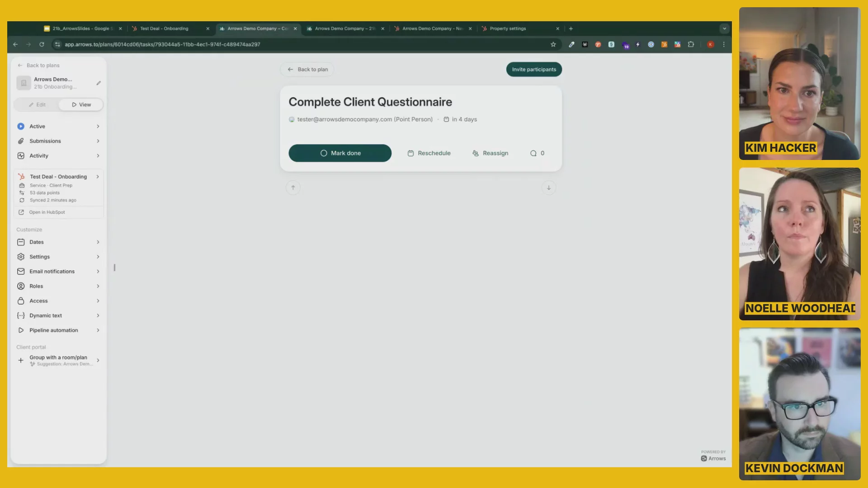Click the plus icon for Group with a room/plan
The width and height of the screenshot is (868, 488).
pyautogui.click(x=21, y=361)
